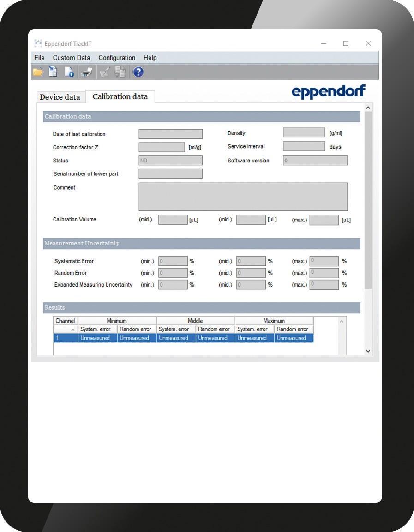Click the open folder toolbar icon
Viewport: 414px width, 532px height.
pos(38,72)
